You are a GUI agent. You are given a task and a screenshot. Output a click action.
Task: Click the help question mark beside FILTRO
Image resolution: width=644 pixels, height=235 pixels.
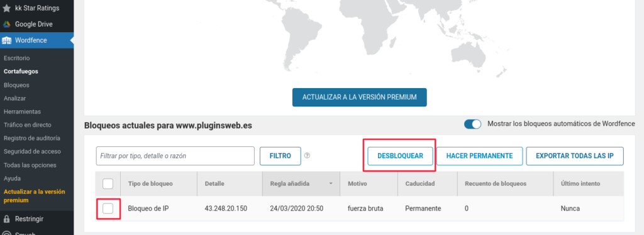(307, 156)
